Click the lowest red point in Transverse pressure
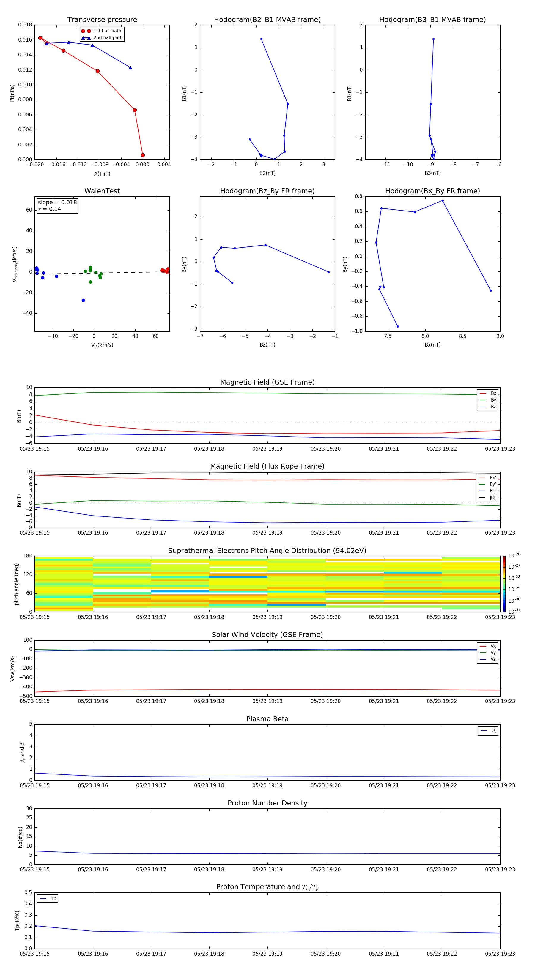Viewport: 535px width, 980px height. point(143,155)
